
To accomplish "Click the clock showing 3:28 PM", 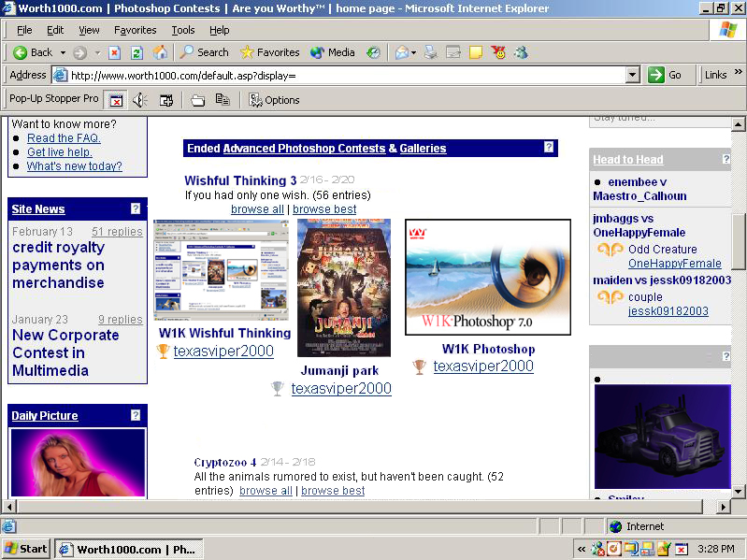I will (716, 549).
